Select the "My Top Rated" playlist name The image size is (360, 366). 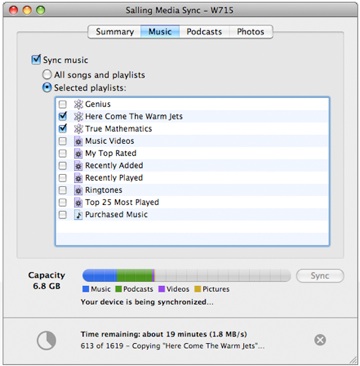111,153
